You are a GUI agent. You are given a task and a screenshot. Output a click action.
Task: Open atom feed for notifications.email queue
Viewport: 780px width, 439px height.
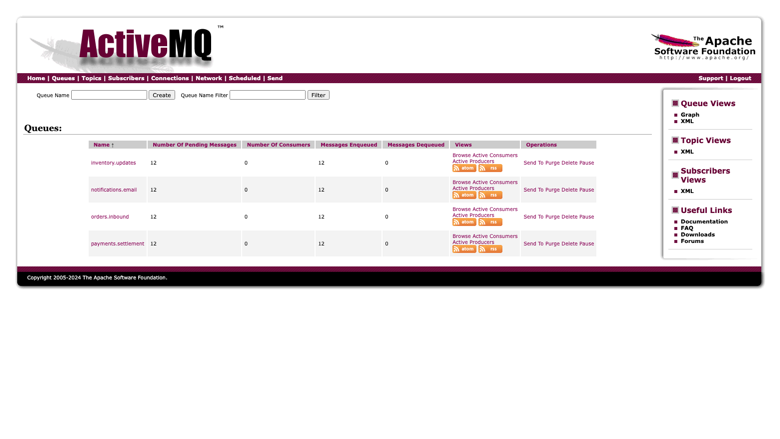[x=464, y=195]
